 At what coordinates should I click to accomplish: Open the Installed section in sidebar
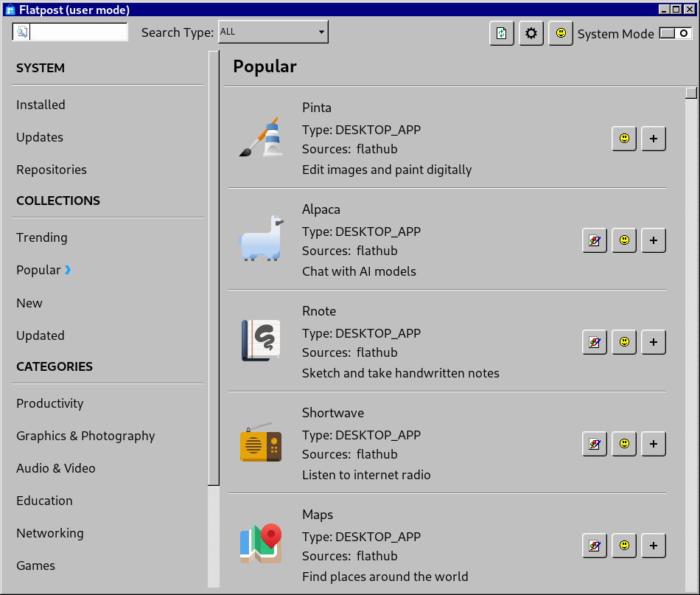point(41,105)
